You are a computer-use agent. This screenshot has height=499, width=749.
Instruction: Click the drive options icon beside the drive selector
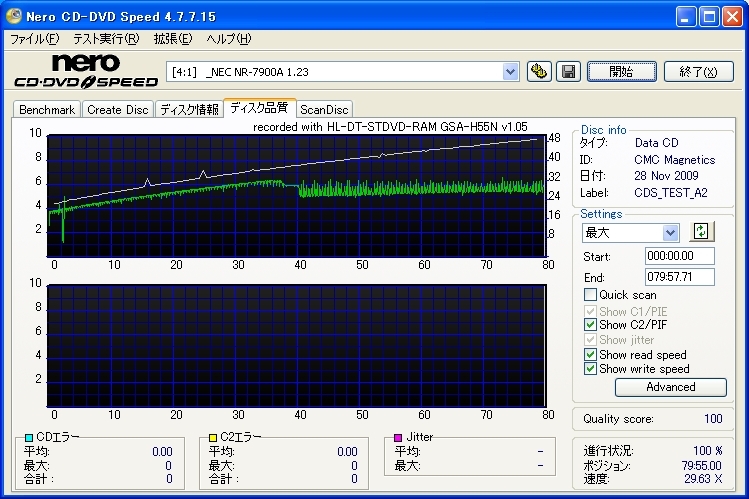[540, 71]
